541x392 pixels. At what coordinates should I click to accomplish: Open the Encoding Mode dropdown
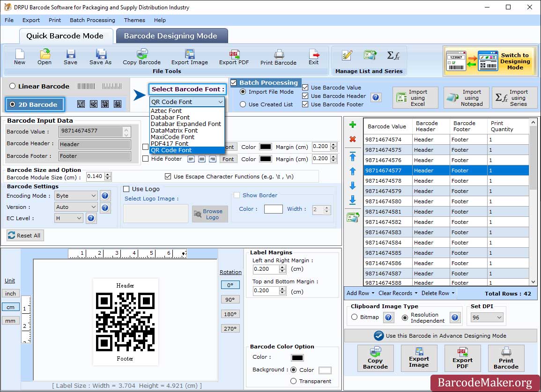point(76,196)
